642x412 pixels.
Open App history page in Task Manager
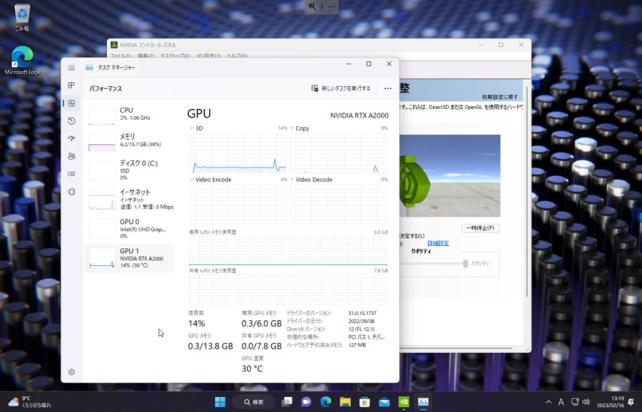point(71,121)
